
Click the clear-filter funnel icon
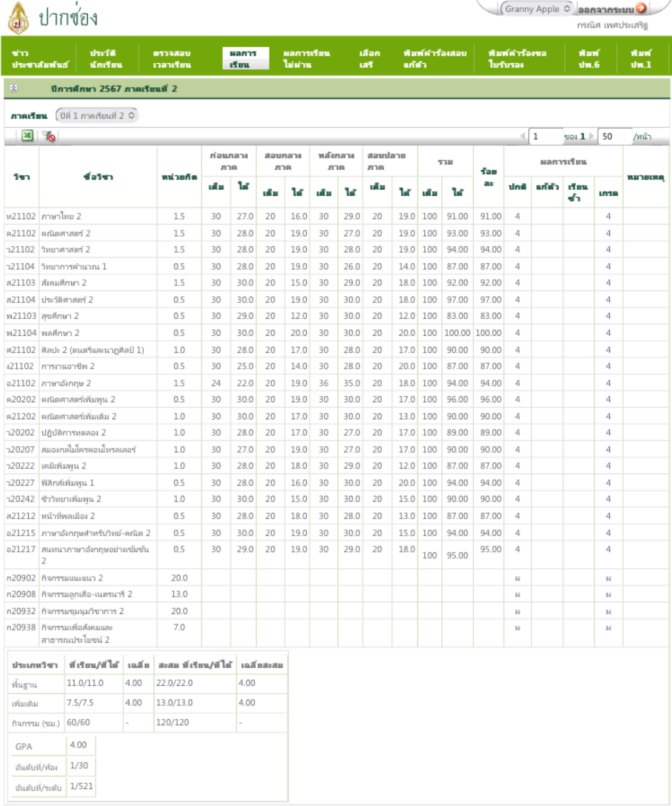point(49,136)
